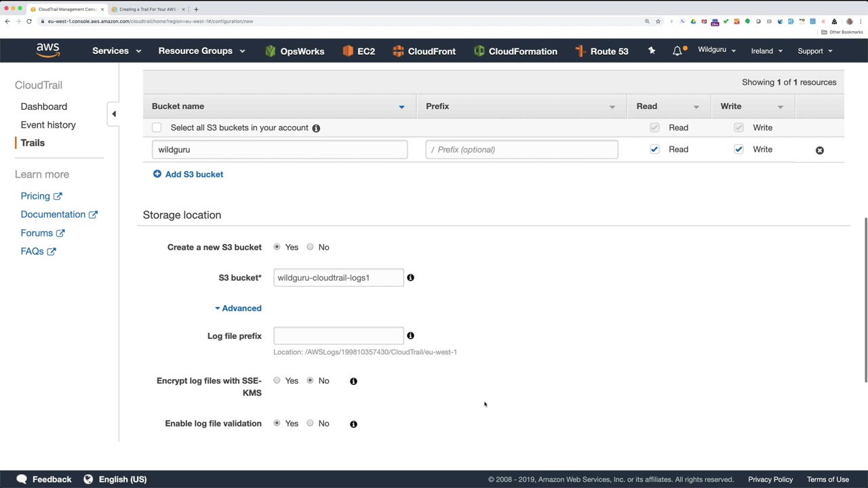Open the Other Bookmarks folder
This screenshot has width=868, height=488.
(x=842, y=32)
